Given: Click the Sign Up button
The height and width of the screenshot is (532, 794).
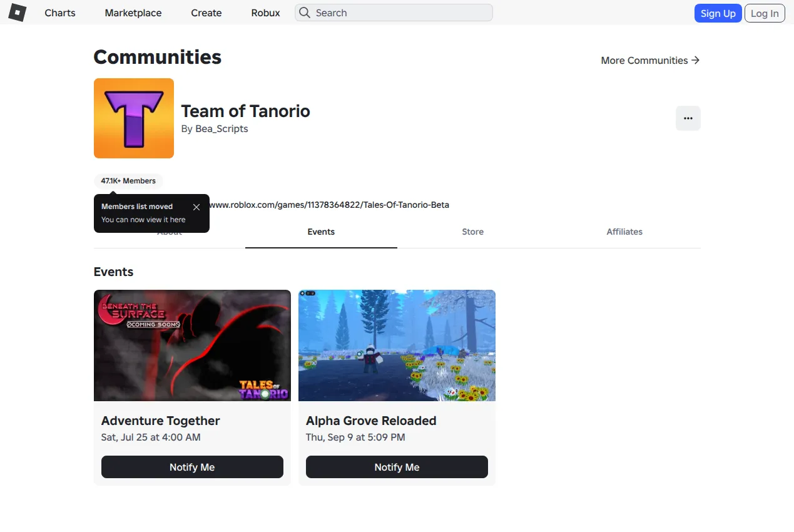Looking at the screenshot, I should (x=718, y=13).
